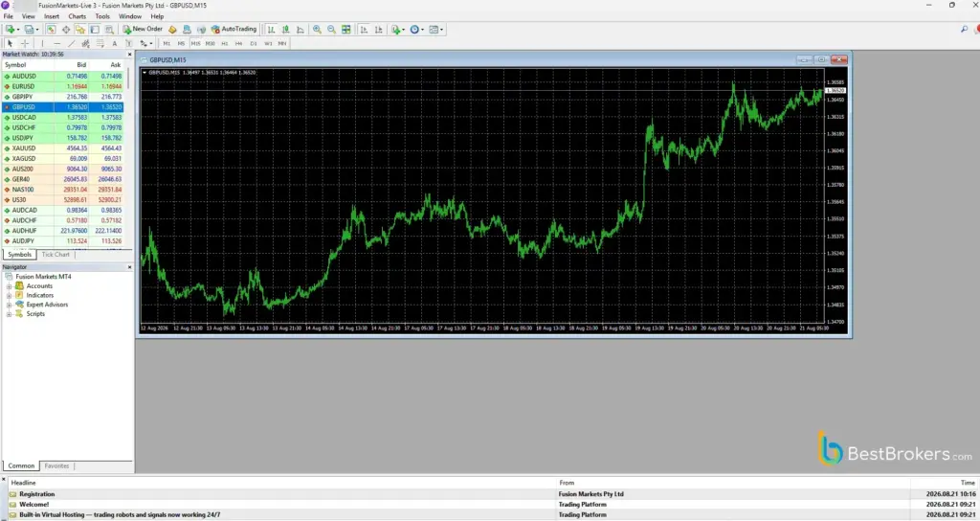Open the Templates dropdown icon
The image size is (980, 521).
(x=436, y=30)
